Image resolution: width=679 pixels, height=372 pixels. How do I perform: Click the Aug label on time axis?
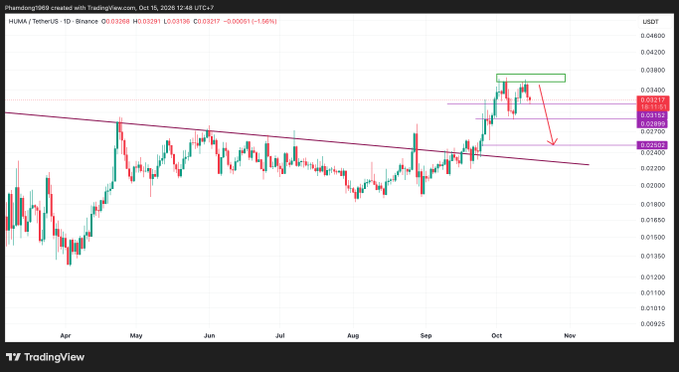(353, 336)
